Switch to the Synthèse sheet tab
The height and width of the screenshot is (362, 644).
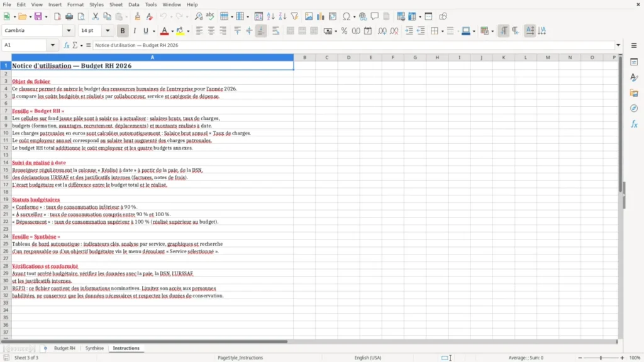94,348
